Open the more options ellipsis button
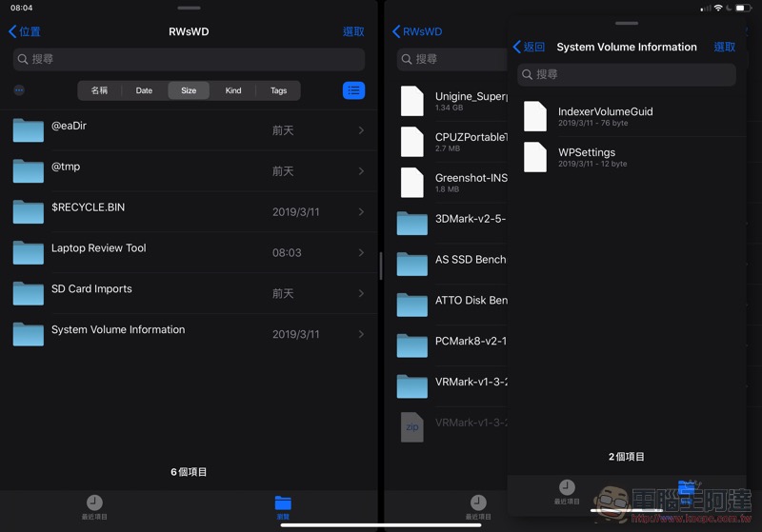Image resolution: width=762 pixels, height=532 pixels. [x=19, y=90]
